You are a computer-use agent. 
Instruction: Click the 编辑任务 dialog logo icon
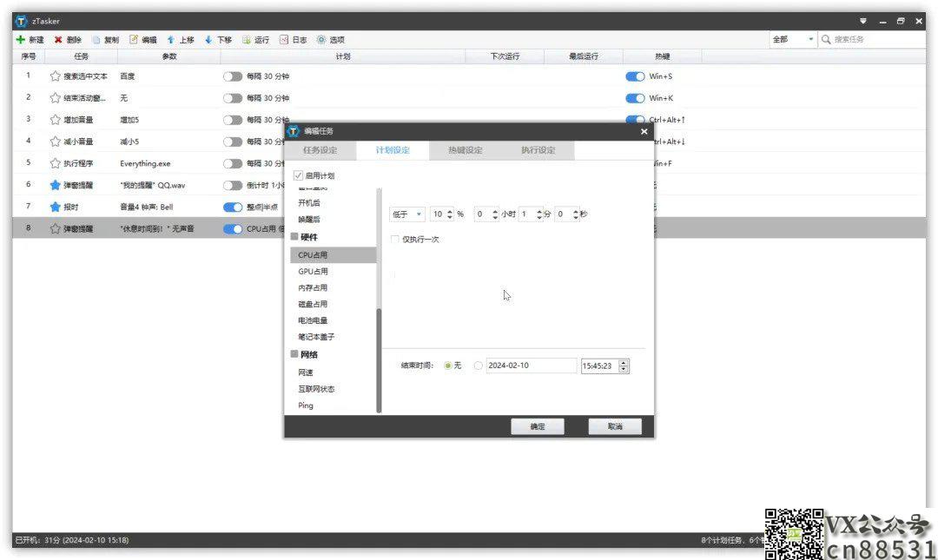click(x=294, y=131)
